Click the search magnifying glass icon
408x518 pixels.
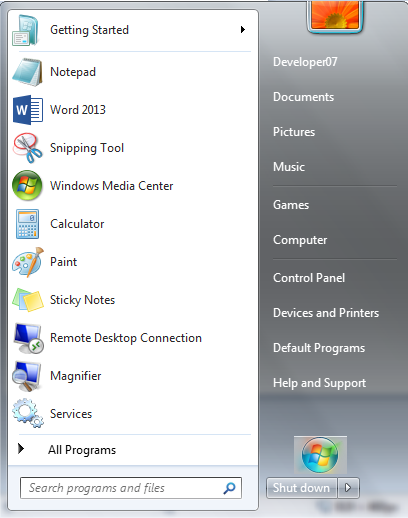[229, 488]
